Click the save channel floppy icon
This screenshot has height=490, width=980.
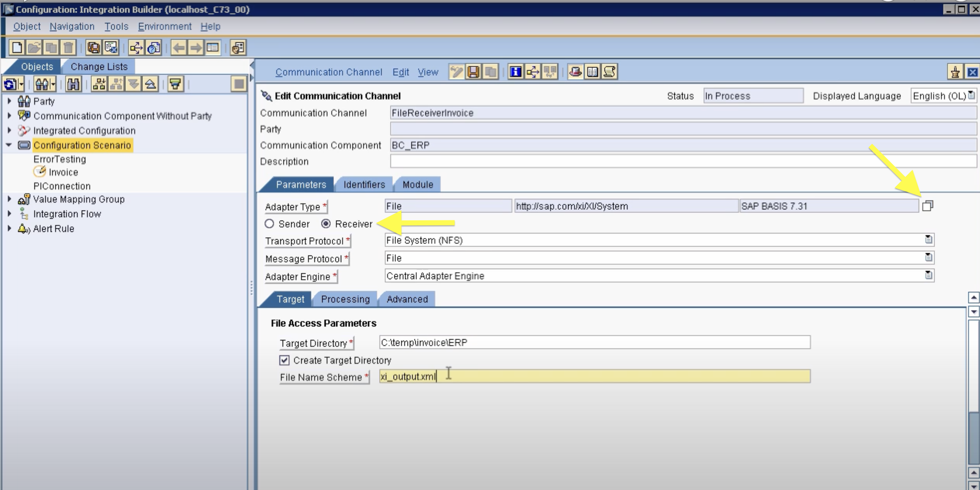473,71
